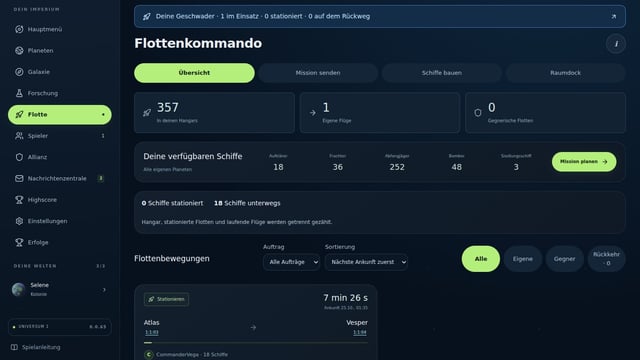Filter movements by Eigene
The width and height of the screenshot is (640, 360).
click(523, 259)
